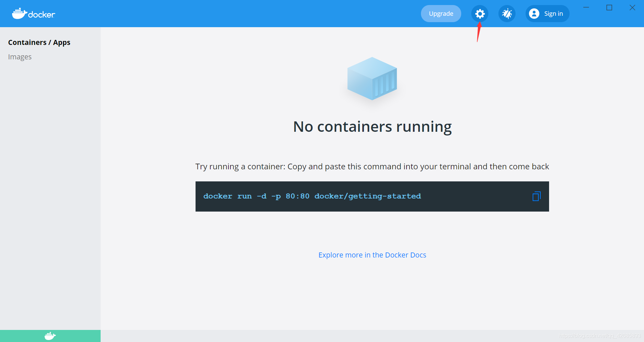Switch to the Images section

click(20, 57)
